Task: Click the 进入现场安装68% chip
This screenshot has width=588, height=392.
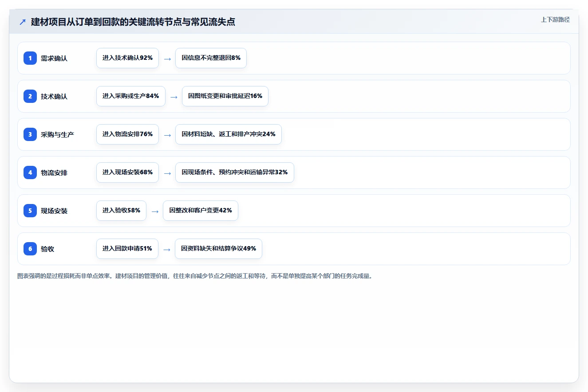Action: (x=127, y=172)
